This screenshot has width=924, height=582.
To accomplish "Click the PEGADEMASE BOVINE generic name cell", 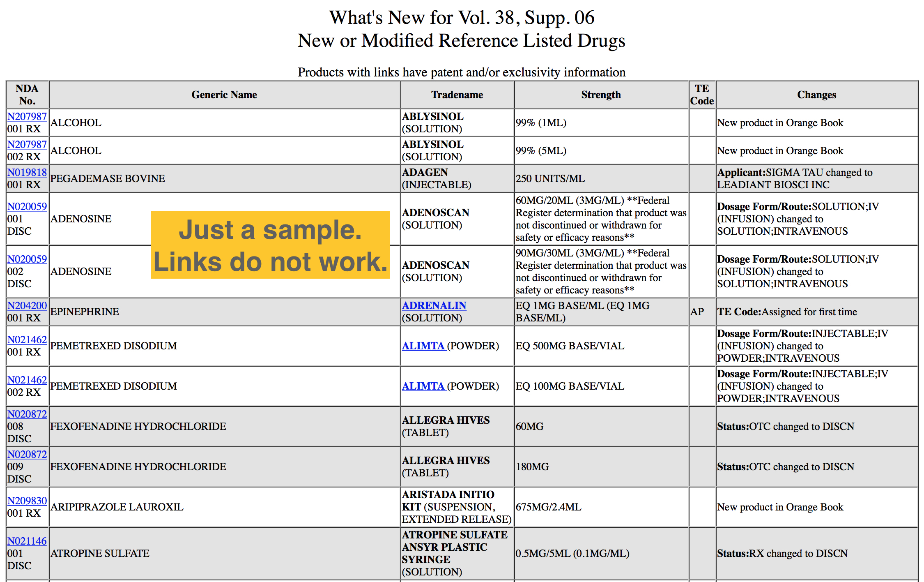I will point(225,178).
